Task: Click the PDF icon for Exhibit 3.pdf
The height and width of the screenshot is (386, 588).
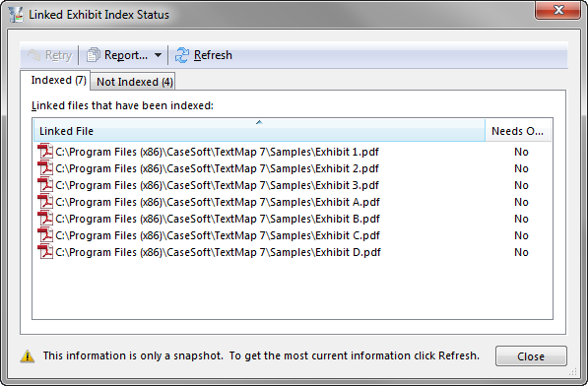Action: [45, 185]
